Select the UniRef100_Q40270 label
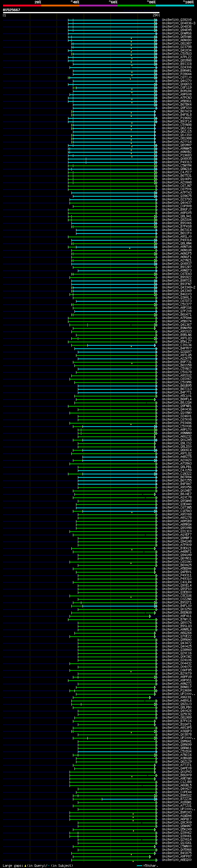 click(176, 81)
